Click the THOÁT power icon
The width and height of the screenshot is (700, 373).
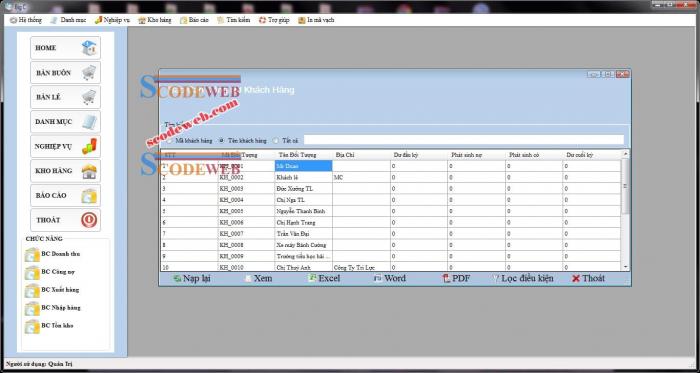click(x=89, y=220)
